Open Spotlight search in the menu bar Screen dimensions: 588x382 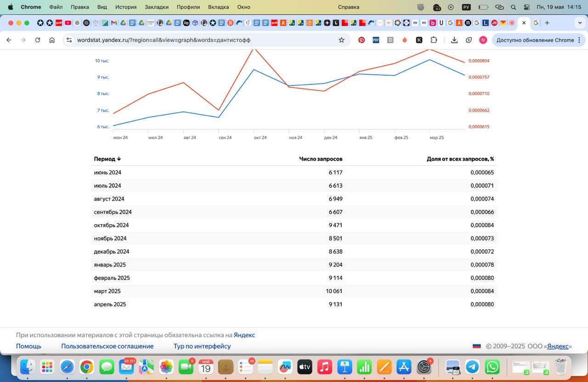coord(514,7)
